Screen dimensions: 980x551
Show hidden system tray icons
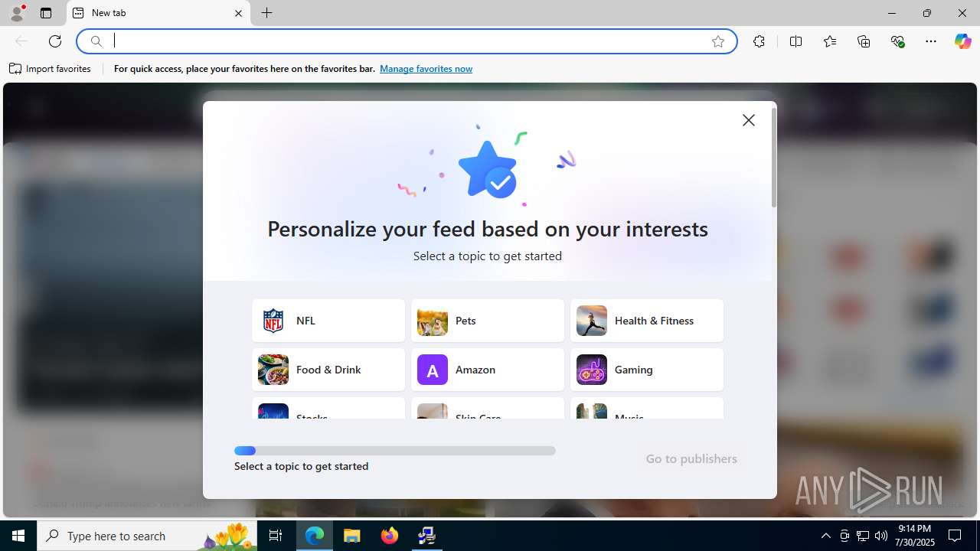coord(825,536)
